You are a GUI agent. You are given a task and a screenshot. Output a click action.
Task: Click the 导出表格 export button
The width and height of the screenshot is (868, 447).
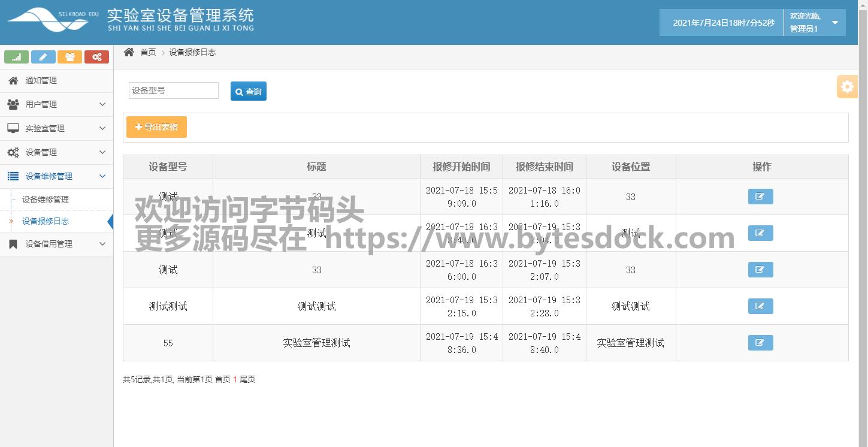[x=156, y=127]
